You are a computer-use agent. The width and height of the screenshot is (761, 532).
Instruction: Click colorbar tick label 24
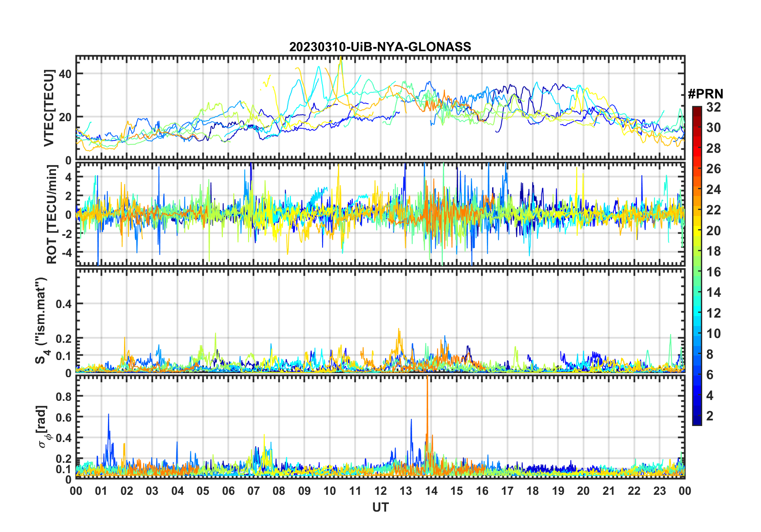pyautogui.click(x=713, y=189)
